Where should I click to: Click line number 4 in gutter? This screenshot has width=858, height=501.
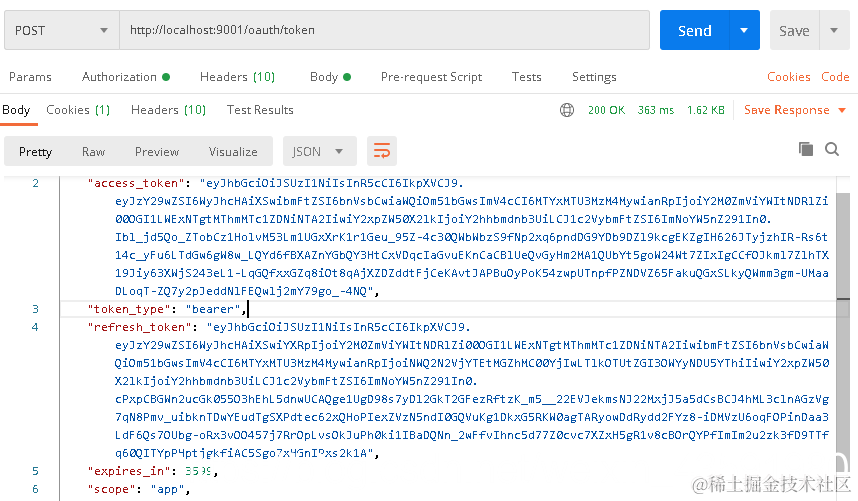[x=36, y=327]
